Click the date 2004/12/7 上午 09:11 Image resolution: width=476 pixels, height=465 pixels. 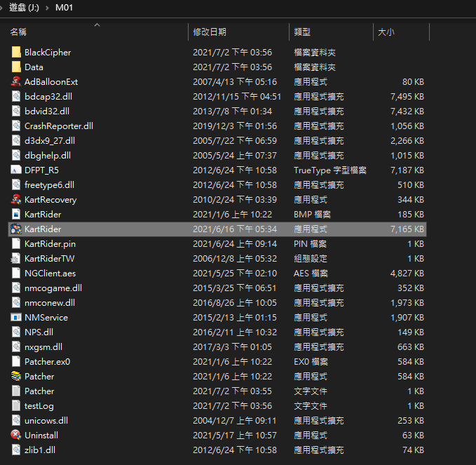tap(235, 420)
